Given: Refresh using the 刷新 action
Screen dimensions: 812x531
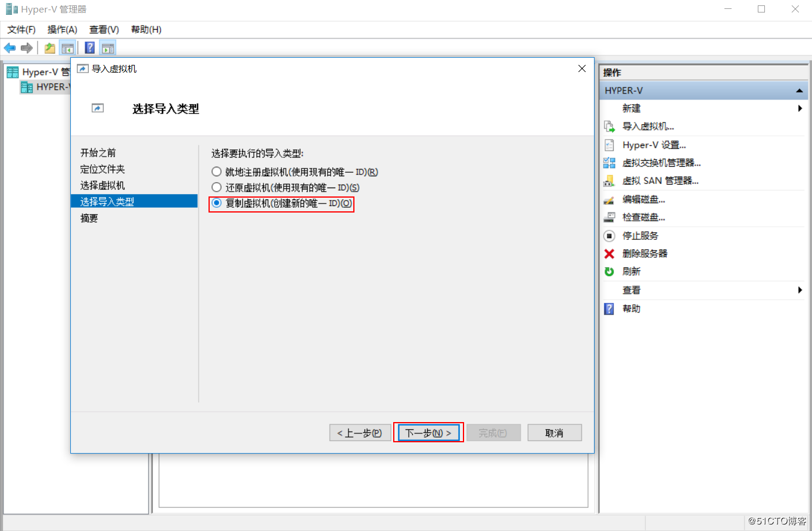Looking at the screenshot, I should [631, 271].
